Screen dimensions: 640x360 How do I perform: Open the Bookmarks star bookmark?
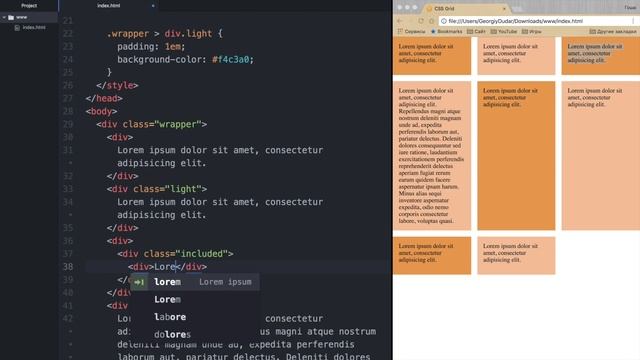point(447,31)
